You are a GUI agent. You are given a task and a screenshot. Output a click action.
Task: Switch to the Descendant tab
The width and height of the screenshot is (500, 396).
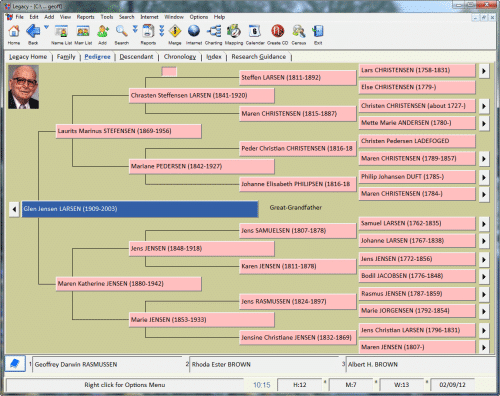pos(136,57)
